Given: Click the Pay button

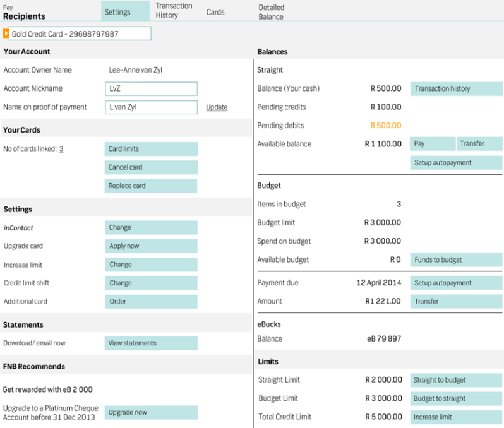Looking at the screenshot, I should coord(433,144).
